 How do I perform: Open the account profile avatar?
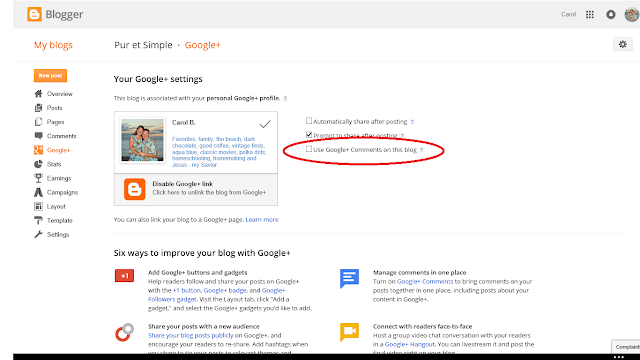(x=632, y=15)
